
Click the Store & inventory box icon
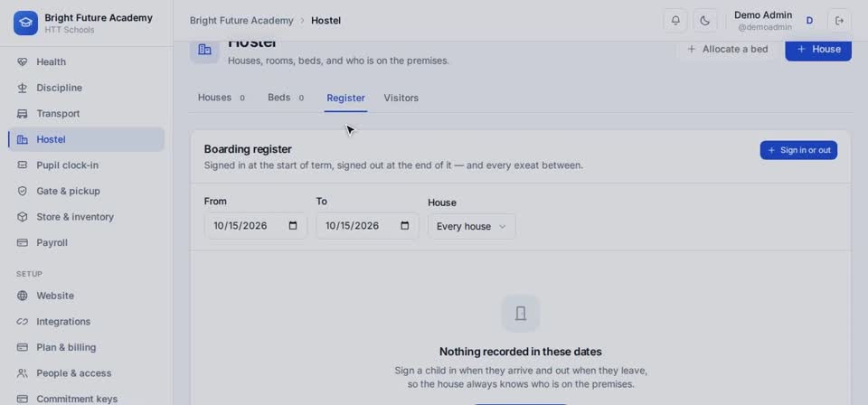click(x=22, y=217)
